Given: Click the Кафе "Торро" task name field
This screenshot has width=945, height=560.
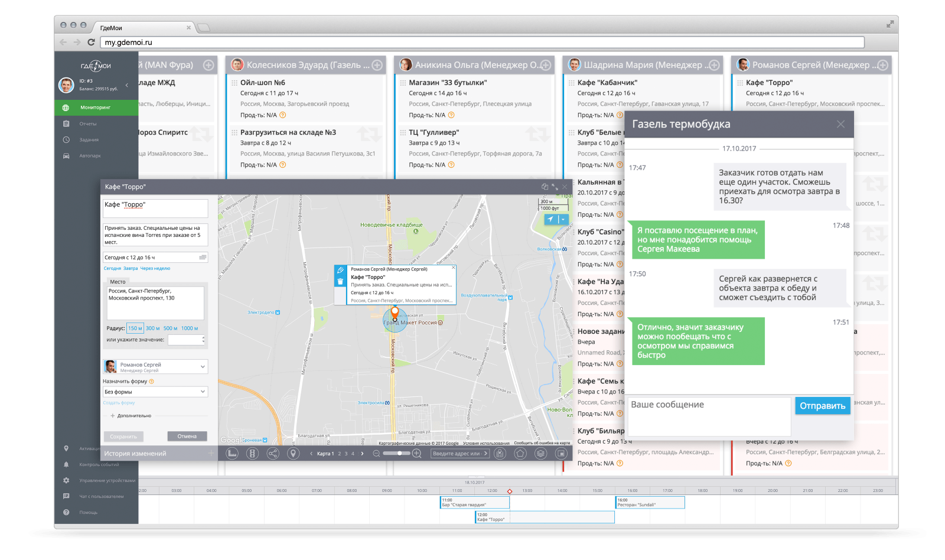Looking at the screenshot, I should pos(155,208).
